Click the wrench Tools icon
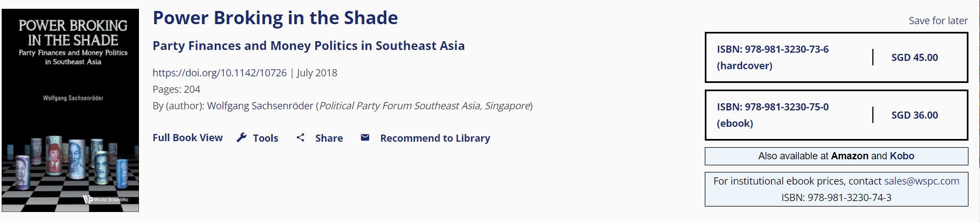Viewport: 980px width, 223px height. coord(241,138)
